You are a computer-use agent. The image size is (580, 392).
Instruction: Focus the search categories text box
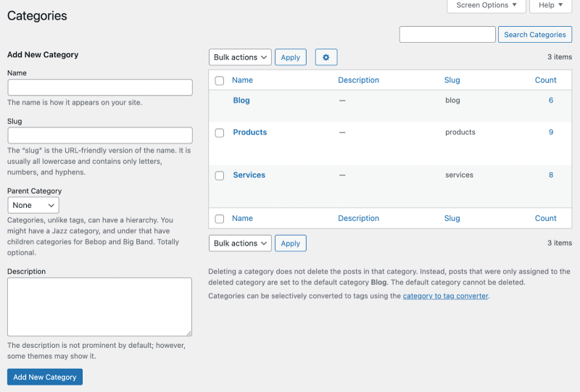(x=447, y=34)
